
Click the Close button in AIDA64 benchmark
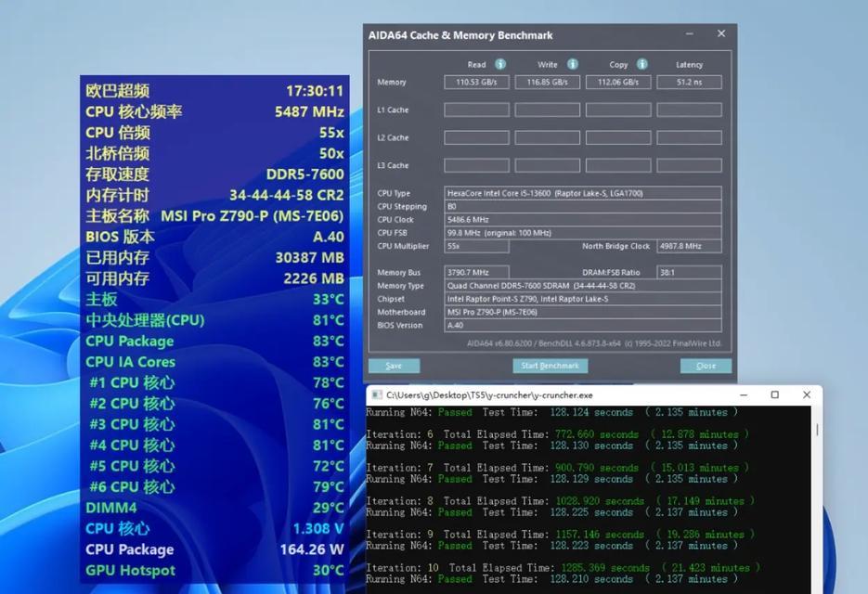(706, 366)
